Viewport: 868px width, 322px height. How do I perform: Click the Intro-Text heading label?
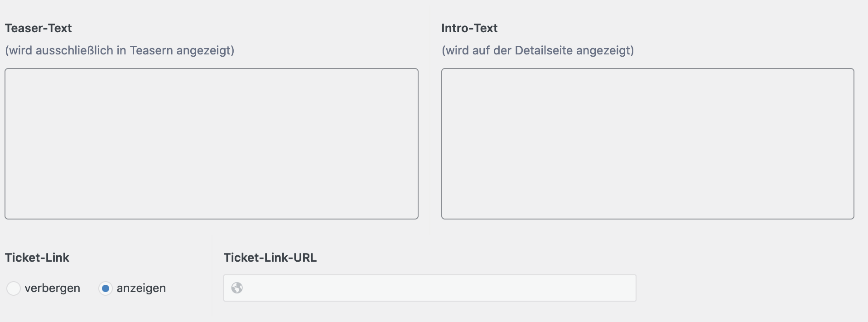coord(469,28)
